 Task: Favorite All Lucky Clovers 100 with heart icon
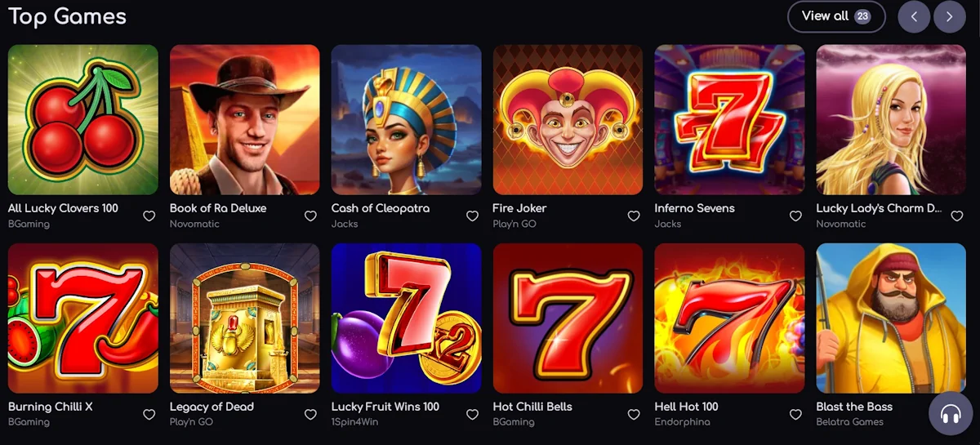click(x=149, y=216)
